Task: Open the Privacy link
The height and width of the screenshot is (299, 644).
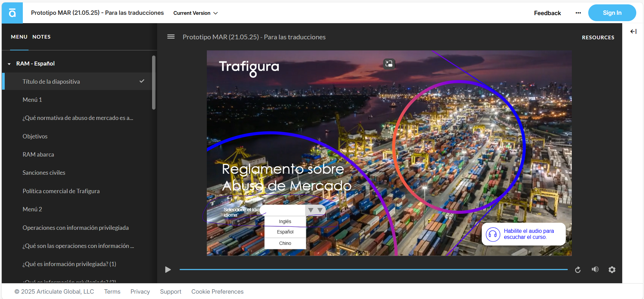Action: point(140,292)
